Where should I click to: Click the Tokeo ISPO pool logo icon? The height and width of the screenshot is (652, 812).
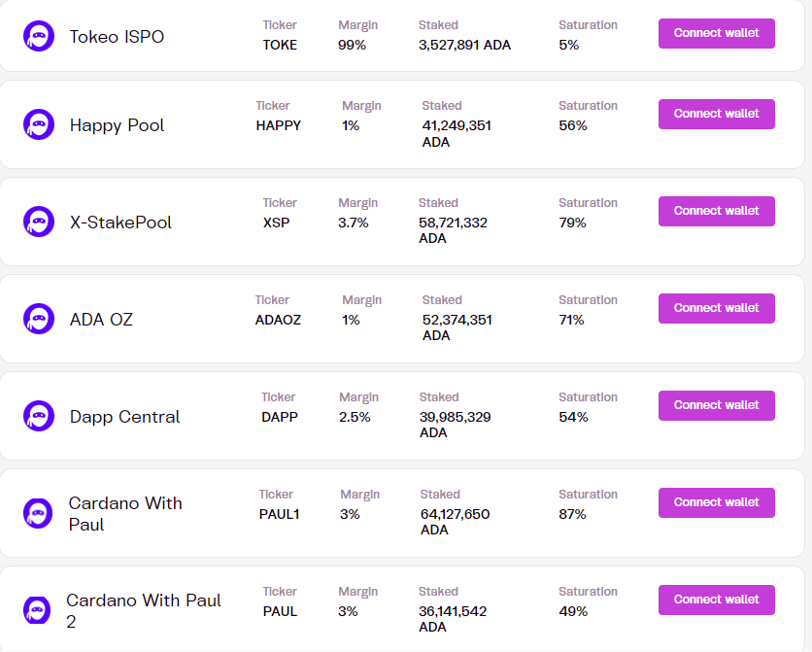click(39, 37)
